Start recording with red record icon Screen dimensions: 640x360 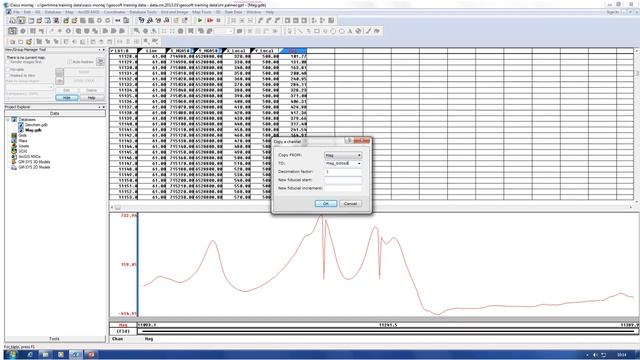click(x=210, y=20)
